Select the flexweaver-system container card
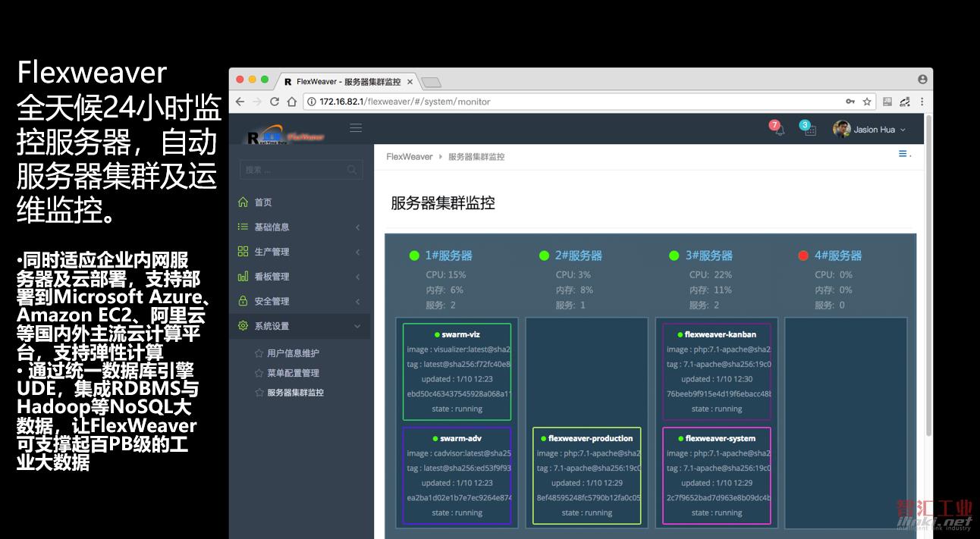980x539 pixels. (717, 476)
